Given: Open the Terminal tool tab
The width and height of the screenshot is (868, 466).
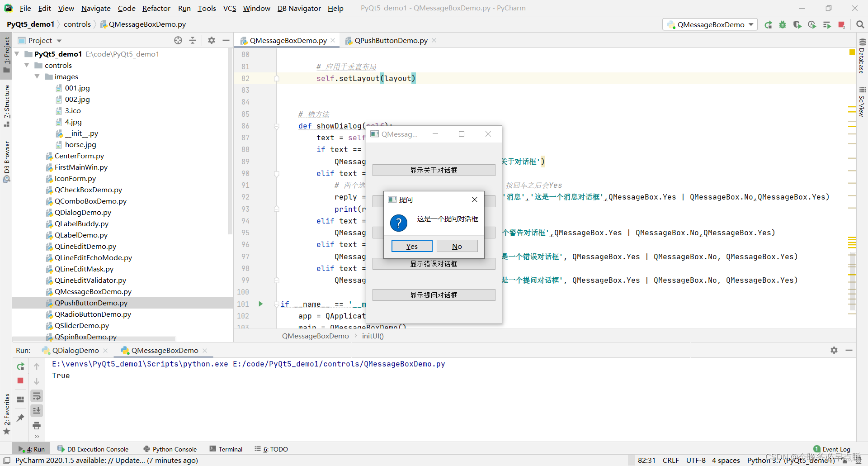Looking at the screenshot, I should click(x=226, y=449).
